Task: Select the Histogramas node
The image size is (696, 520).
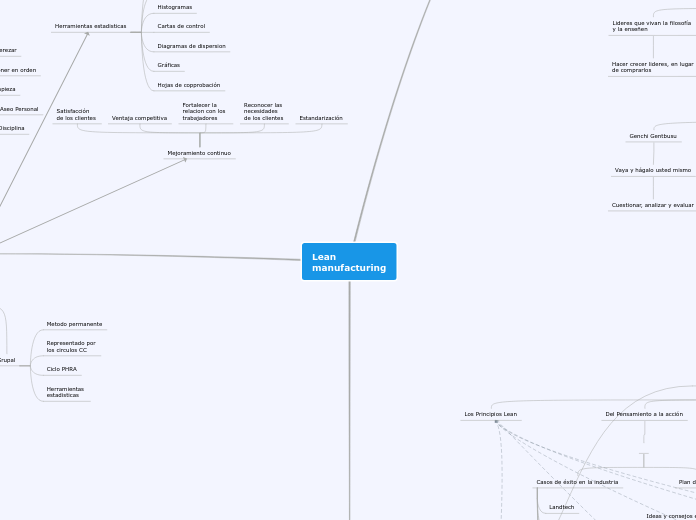Action: 175,7
